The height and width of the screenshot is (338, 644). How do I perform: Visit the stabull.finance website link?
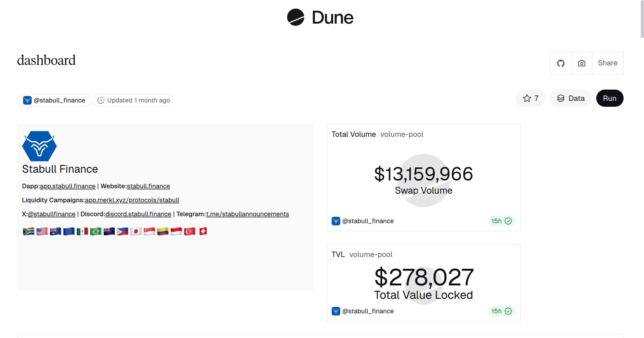tap(148, 186)
